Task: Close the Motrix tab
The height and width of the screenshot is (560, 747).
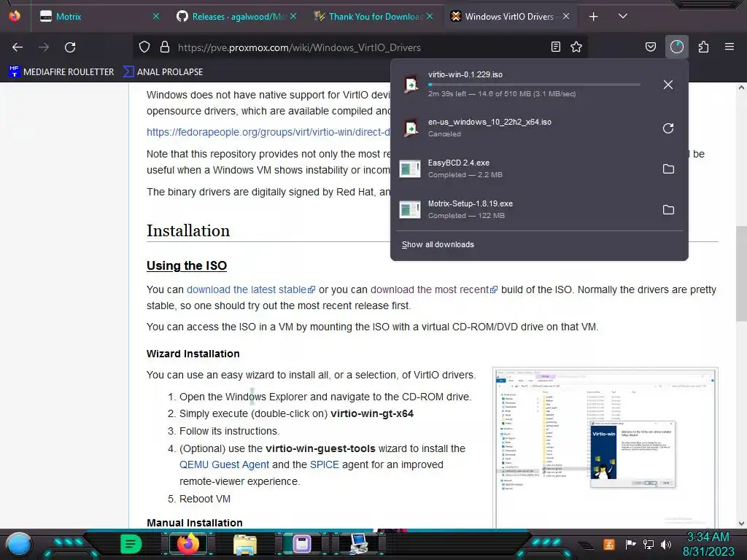Action: [x=156, y=17]
